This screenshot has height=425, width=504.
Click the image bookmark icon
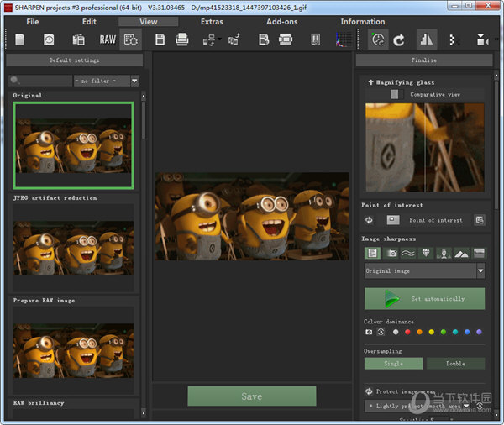click(315, 39)
